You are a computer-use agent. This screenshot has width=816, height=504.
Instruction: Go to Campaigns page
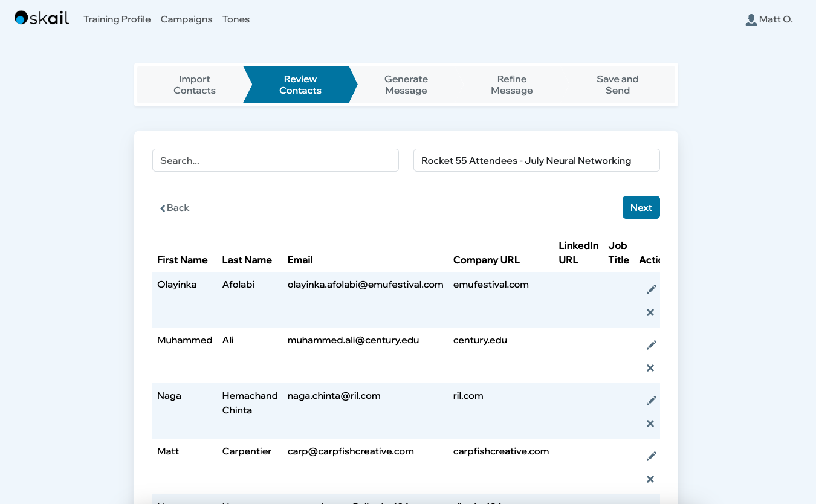(x=186, y=19)
